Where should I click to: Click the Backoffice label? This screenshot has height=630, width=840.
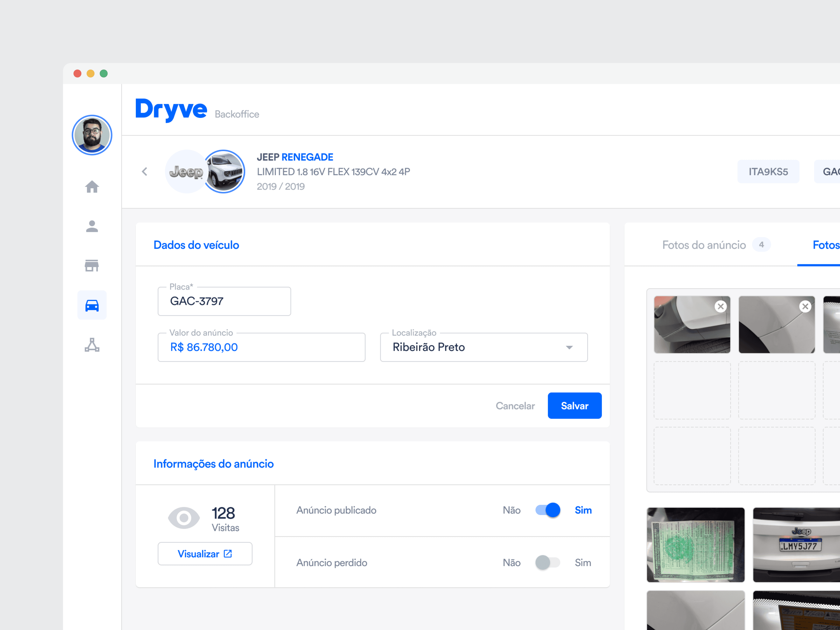pos(237,114)
